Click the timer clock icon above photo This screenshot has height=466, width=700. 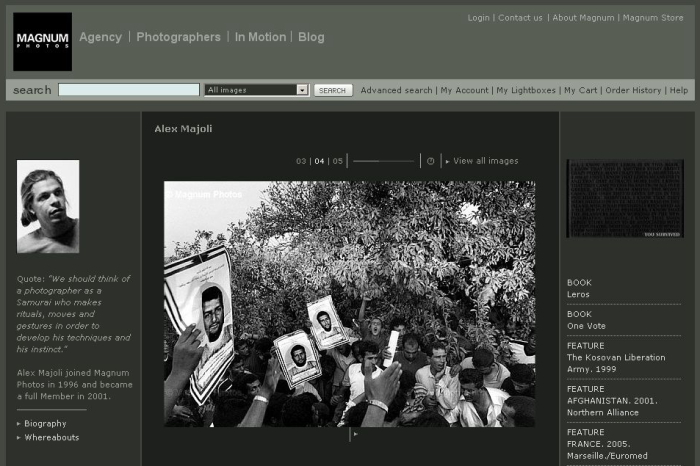coord(430,161)
